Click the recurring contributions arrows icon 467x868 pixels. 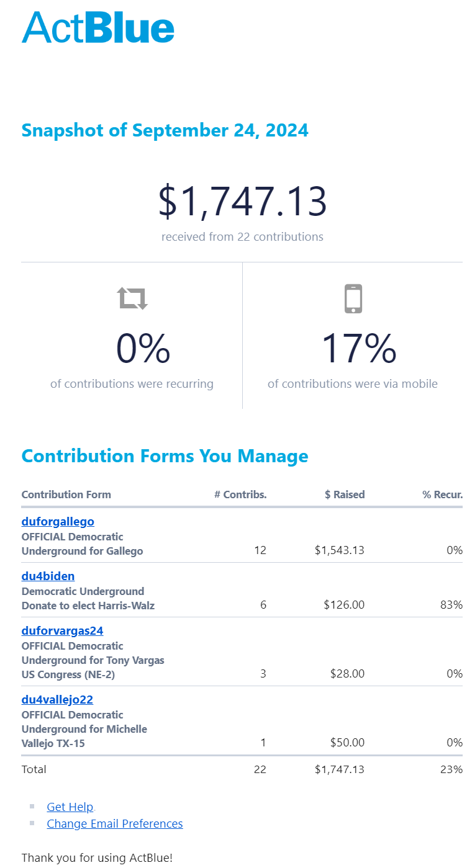133,298
